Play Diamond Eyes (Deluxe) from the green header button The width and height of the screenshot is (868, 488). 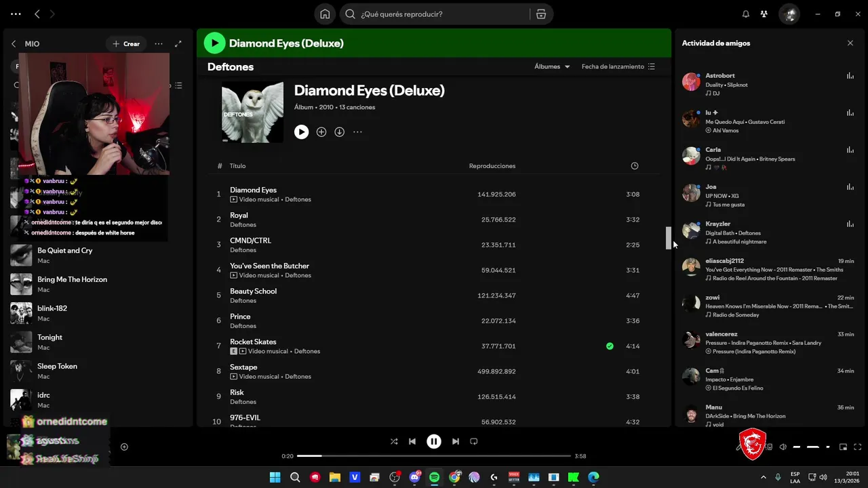coord(215,43)
